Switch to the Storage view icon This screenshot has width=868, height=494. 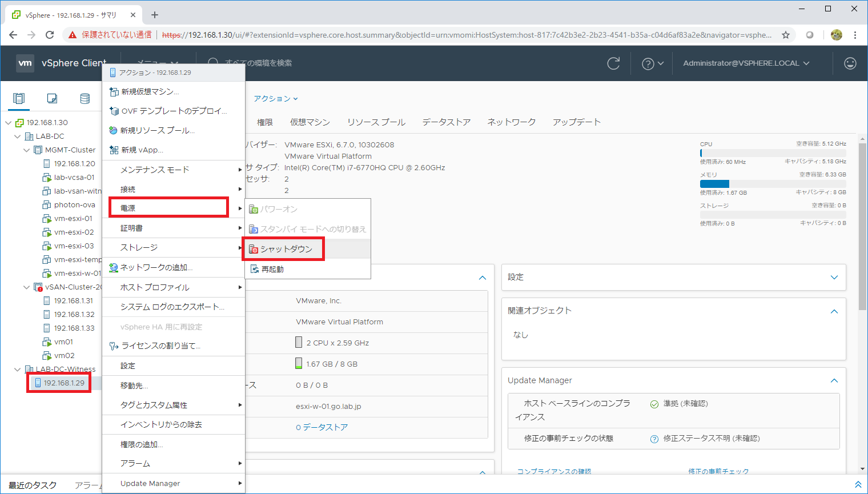pyautogui.click(x=85, y=98)
